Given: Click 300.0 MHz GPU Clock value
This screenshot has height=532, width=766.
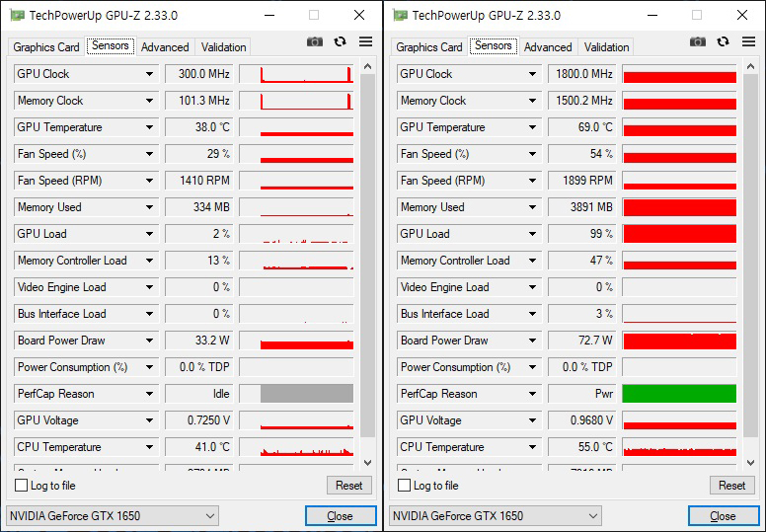Looking at the screenshot, I should point(199,74).
